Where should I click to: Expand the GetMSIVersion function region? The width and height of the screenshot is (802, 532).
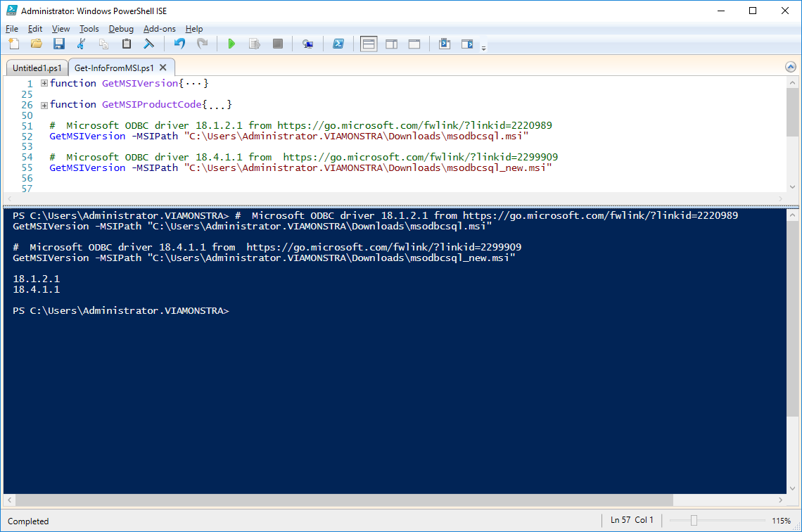point(44,83)
